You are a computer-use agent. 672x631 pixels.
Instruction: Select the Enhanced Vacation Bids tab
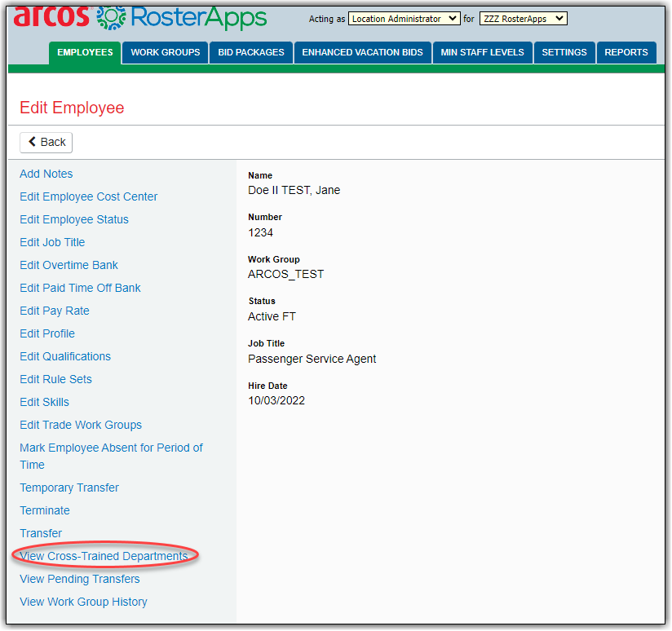coord(362,52)
